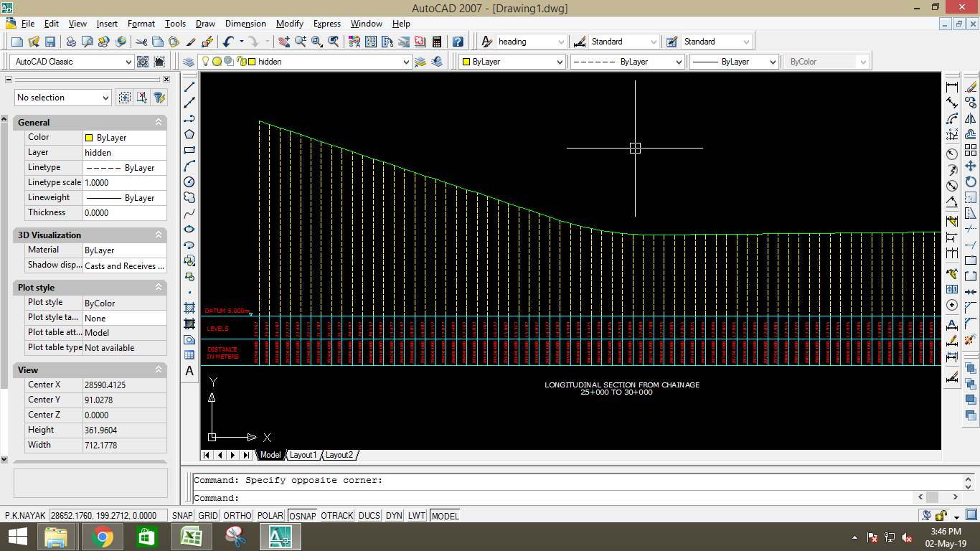Select the Multiline Text tool

[x=190, y=372]
